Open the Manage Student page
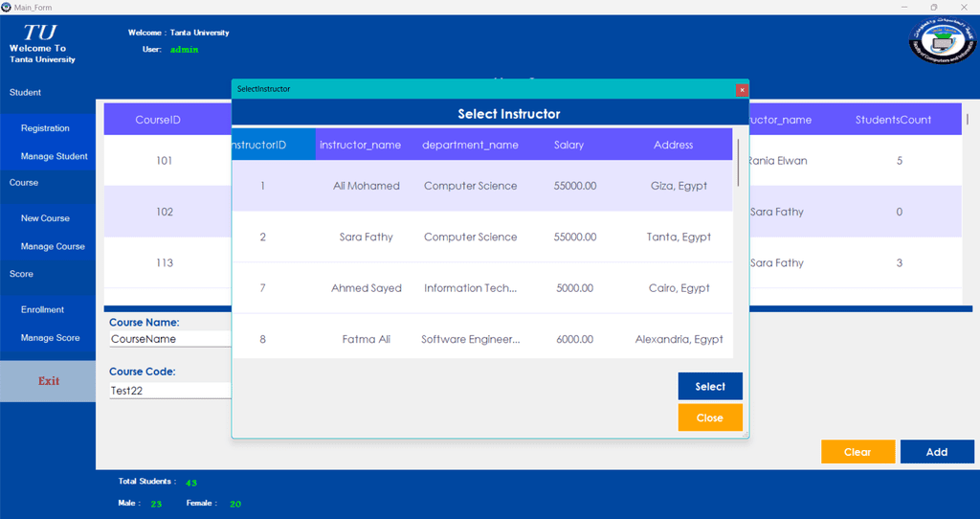This screenshot has width=980, height=519. [x=54, y=156]
